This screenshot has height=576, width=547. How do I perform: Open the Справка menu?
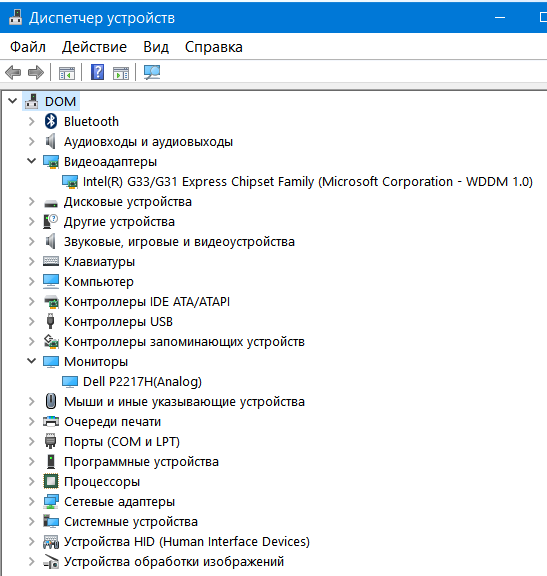(x=214, y=47)
